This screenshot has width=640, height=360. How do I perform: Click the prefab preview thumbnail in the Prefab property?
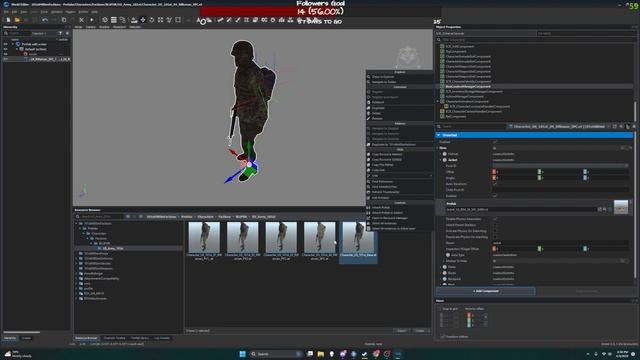(x=621, y=207)
